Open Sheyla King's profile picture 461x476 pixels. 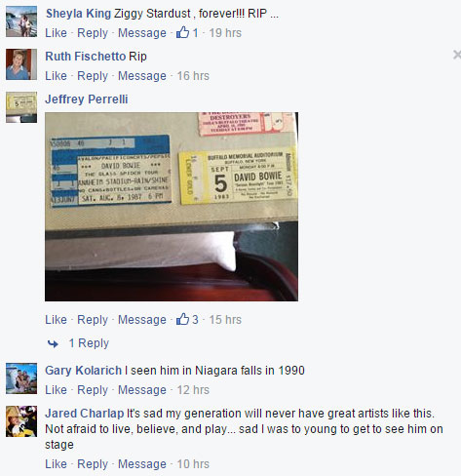(x=21, y=21)
